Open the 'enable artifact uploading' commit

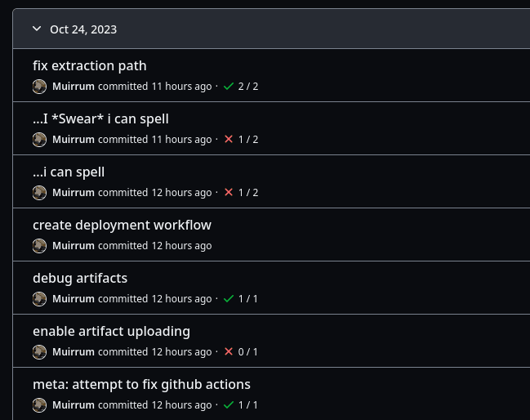click(x=111, y=331)
